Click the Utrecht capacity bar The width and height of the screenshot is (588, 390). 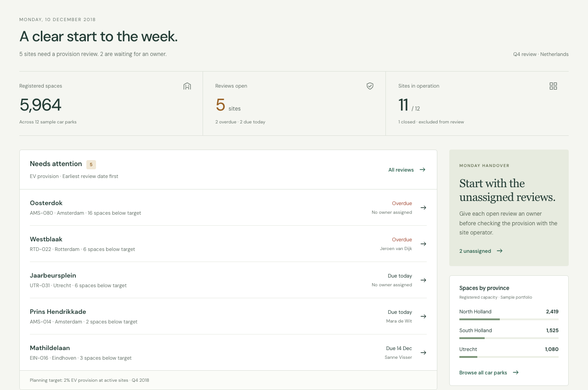(x=509, y=357)
